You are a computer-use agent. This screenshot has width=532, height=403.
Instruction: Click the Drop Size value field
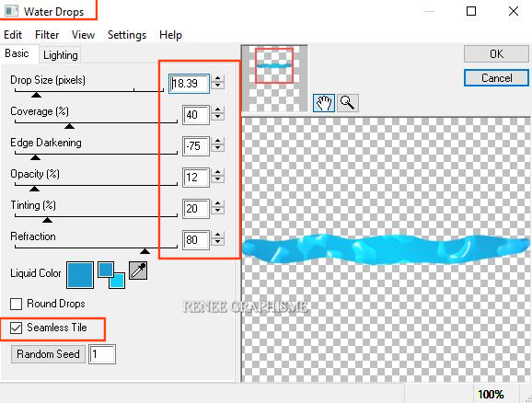coord(189,84)
